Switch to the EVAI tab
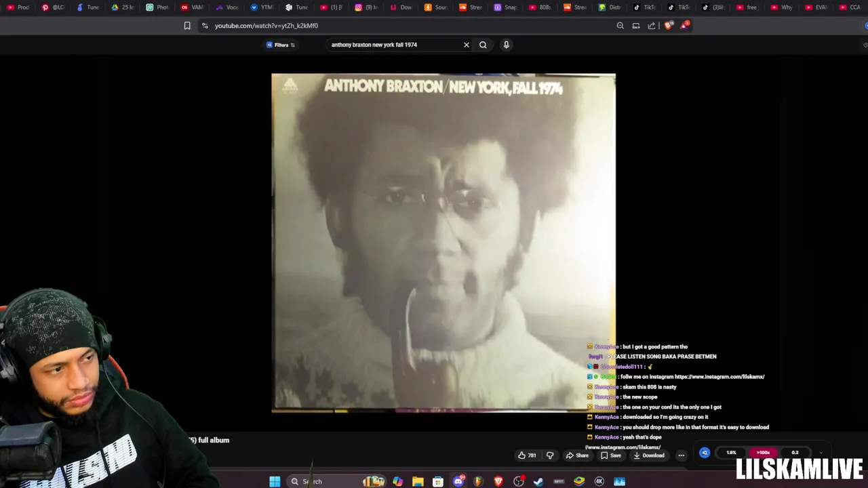Image resolution: width=868 pixels, height=488 pixels. 817,7
